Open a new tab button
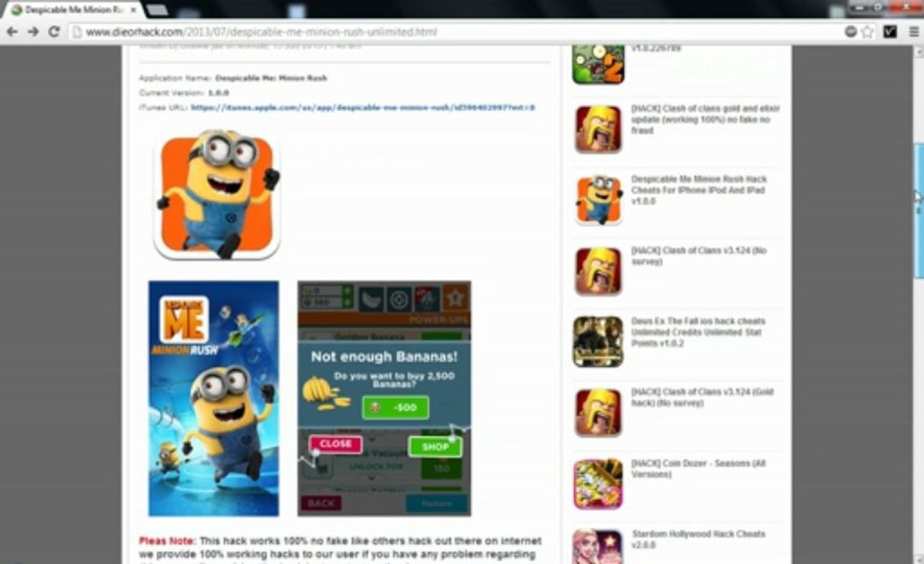The width and height of the screenshot is (924, 564). [x=156, y=10]
